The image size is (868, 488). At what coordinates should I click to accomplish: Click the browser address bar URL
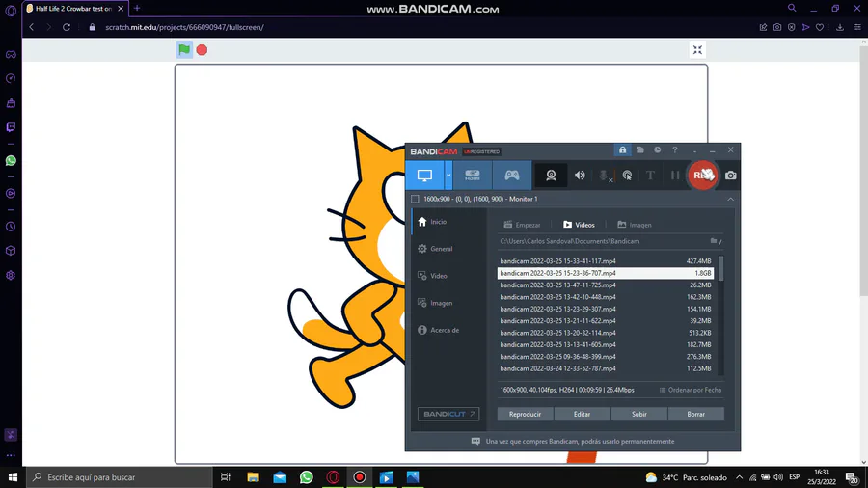[184, 27]
